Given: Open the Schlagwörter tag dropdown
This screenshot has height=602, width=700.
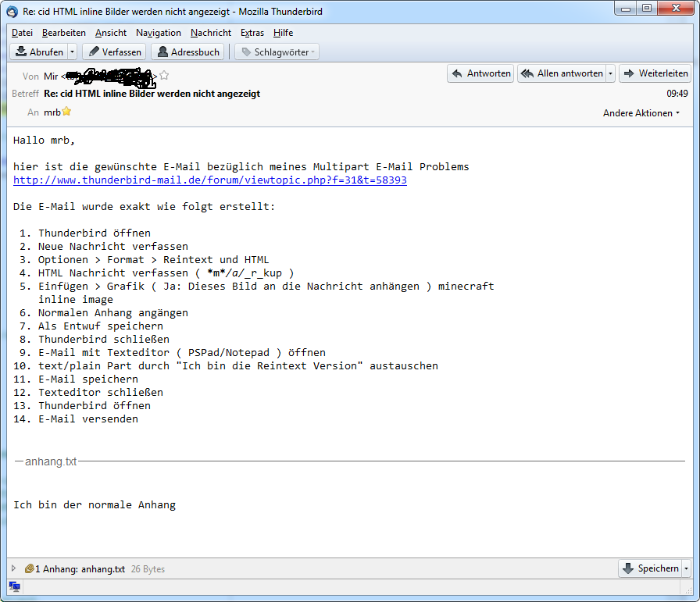Looking at the screenshot, I should (x=277, y=52).
